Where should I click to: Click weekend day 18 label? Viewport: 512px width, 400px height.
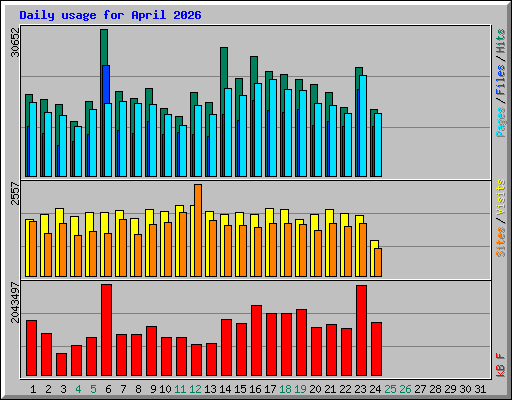[286, 389]
